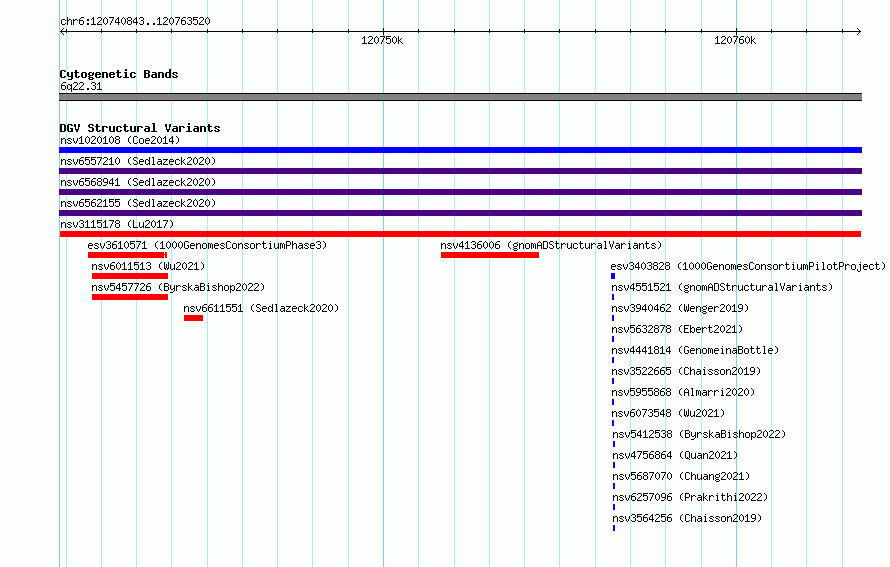Open esv3403828 1000GenomesConsortiumPilotProject label
The image size is (890, 567).
coord(748,266)
